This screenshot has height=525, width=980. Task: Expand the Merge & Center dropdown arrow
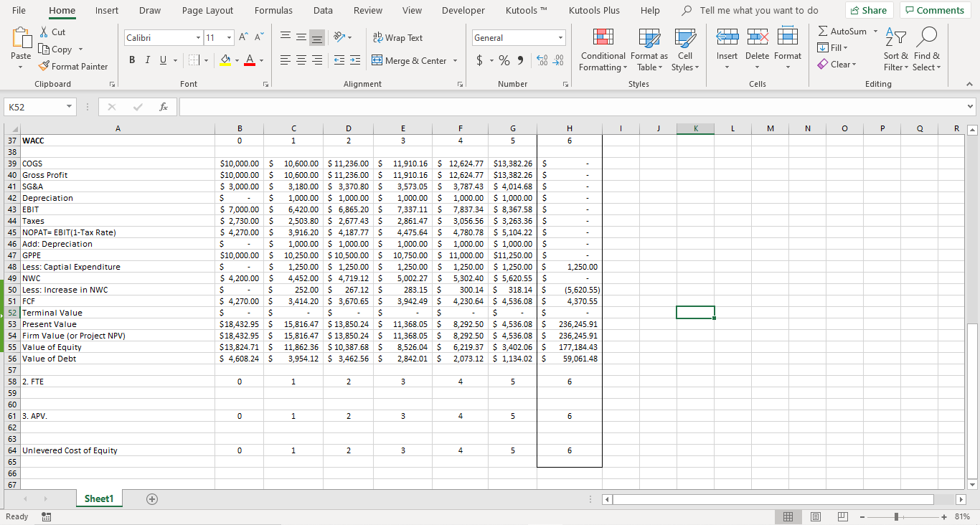pyautogui.click(x=455, y=61)
